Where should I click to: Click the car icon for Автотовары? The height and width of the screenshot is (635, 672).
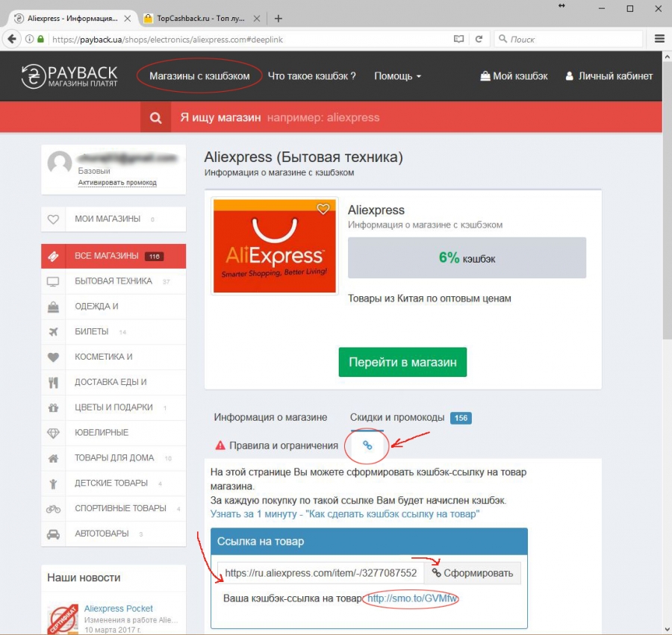(53, 534)
